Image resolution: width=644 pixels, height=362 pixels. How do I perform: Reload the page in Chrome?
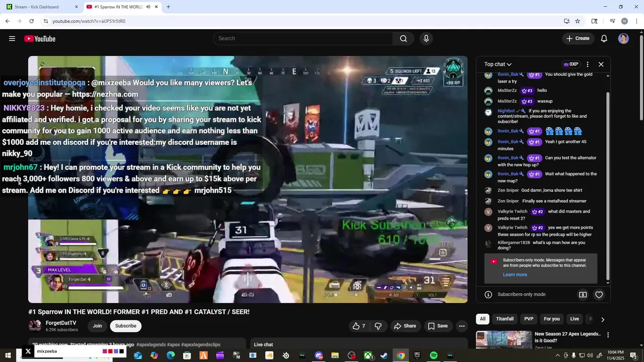tap(31, 21)
